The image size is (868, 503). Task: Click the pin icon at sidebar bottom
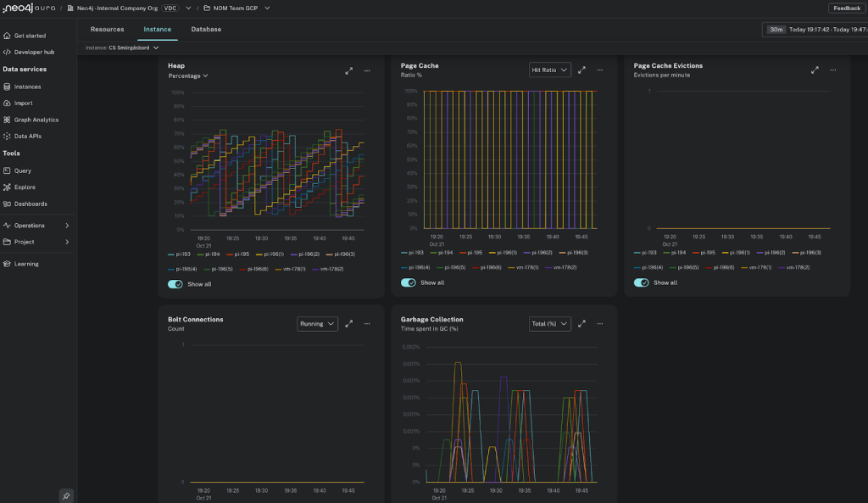pyautogui.click(x=66, y=495)
